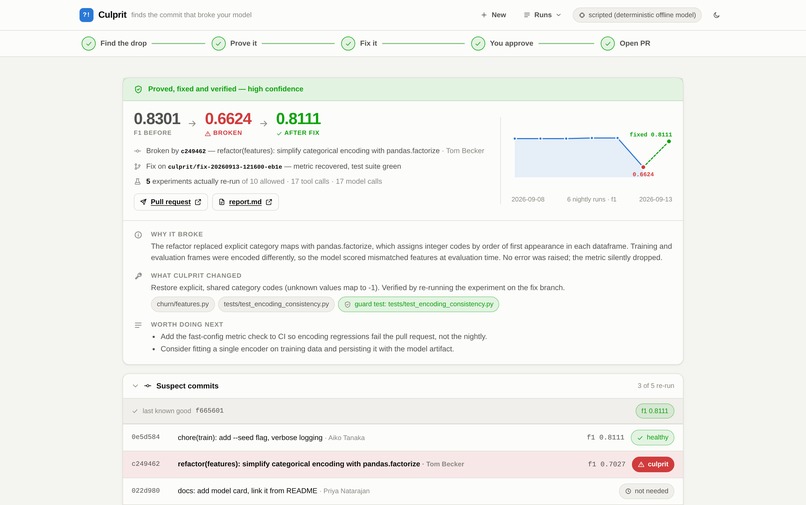This screenshot has height=505, width=806.
Task: Click the plus icon on New button
Action: tap(484, 15)
